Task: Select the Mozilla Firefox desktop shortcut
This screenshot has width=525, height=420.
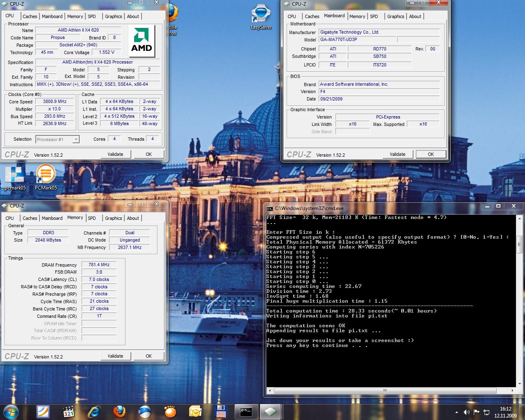Action: pyautogui.click(x=172, y=18)
